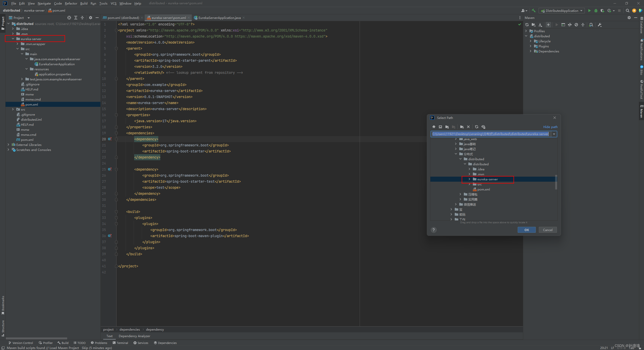The width and height of the screenshot is (644, 350).
Task: Toggle Maven offline mode icon
Action: pyautogui.click(x=570, y=25)
